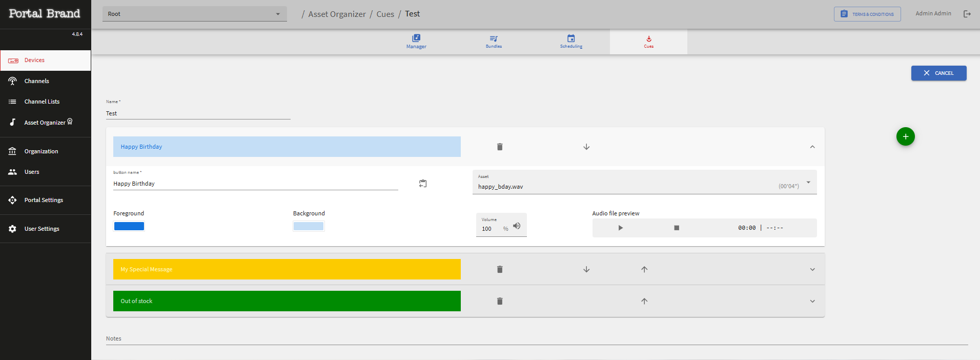Open the Root organization dropdown
Viewport: 980px width, 360px height.
[195, 14]
